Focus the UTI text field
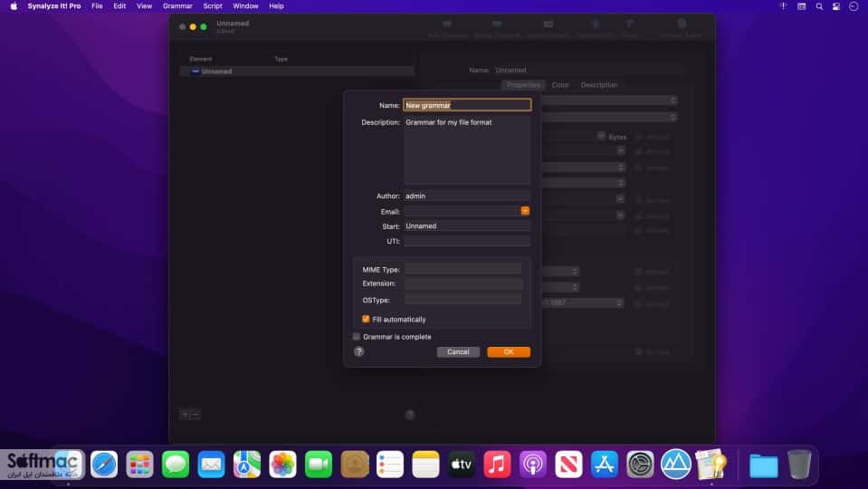Viewport: 868px width, 489px height. point(467,241)
